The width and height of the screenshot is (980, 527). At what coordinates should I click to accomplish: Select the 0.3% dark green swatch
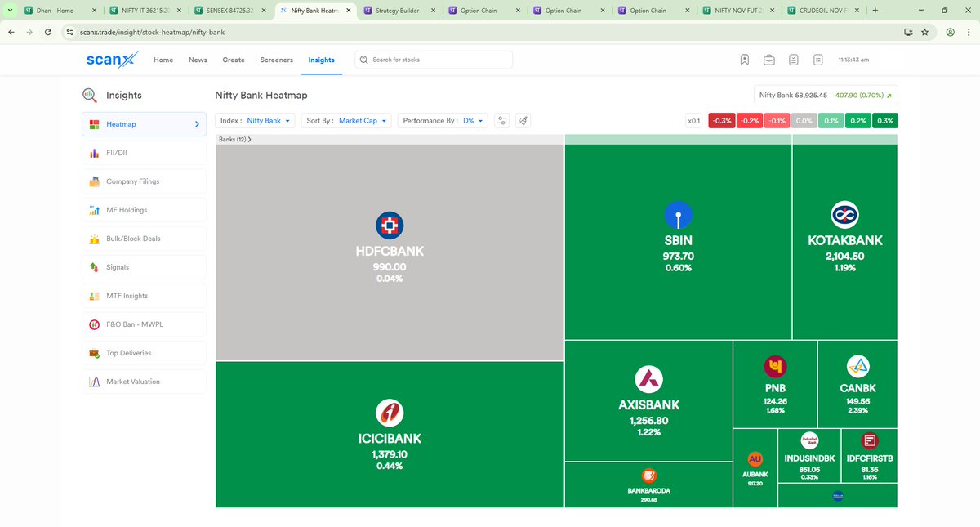click(x=884, y=121)
